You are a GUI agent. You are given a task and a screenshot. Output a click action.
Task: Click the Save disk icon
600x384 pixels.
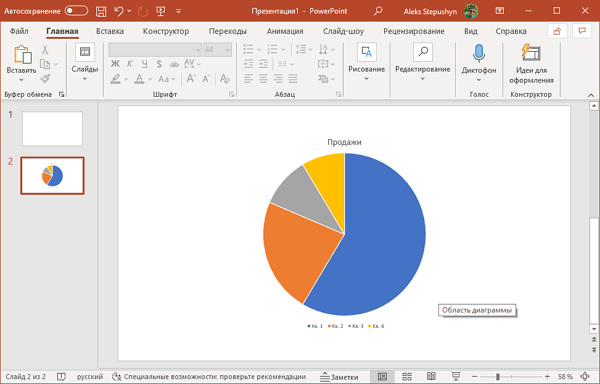[101, 11]
